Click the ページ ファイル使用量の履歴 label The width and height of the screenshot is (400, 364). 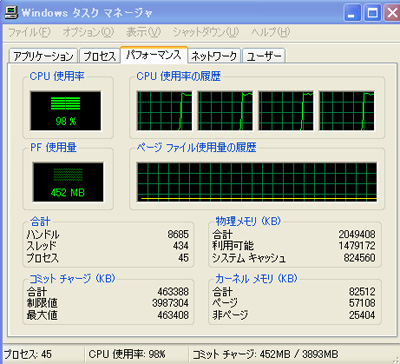196,147
